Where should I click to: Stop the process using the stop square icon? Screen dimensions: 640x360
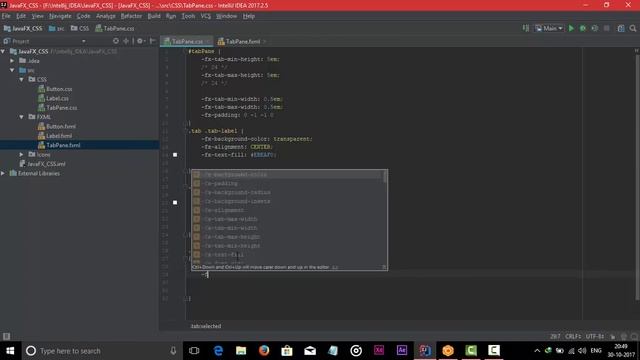[x=607, y=28]
